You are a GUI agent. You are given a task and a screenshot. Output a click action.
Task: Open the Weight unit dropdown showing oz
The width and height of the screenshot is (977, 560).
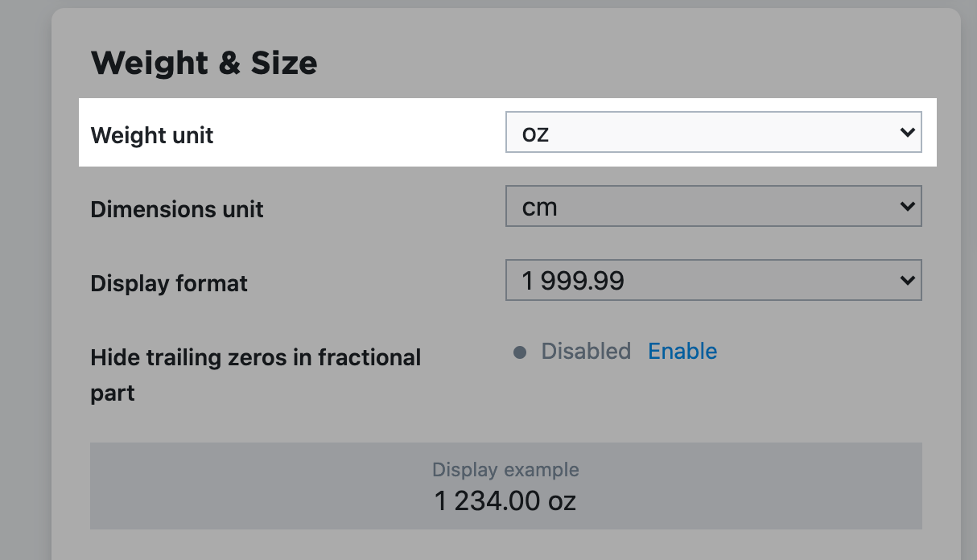point(713,132)
